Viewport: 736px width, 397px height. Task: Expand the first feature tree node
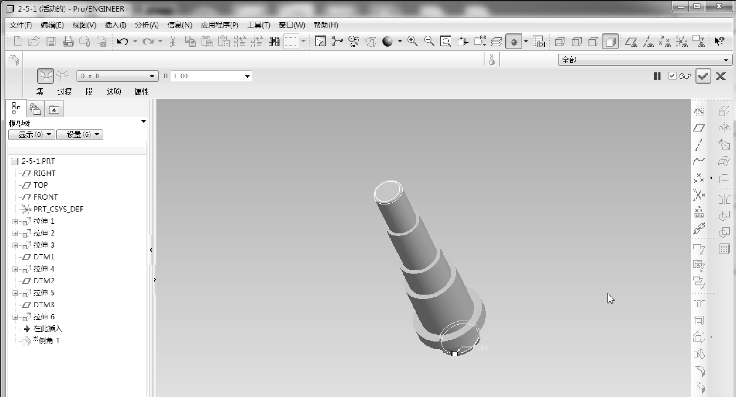tap(15, 221)
